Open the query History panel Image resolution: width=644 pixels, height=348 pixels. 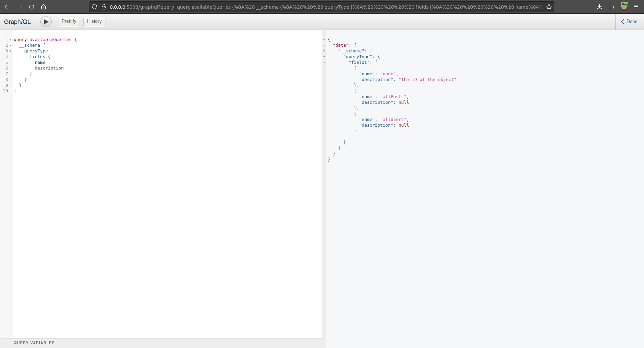pos(94,21)
